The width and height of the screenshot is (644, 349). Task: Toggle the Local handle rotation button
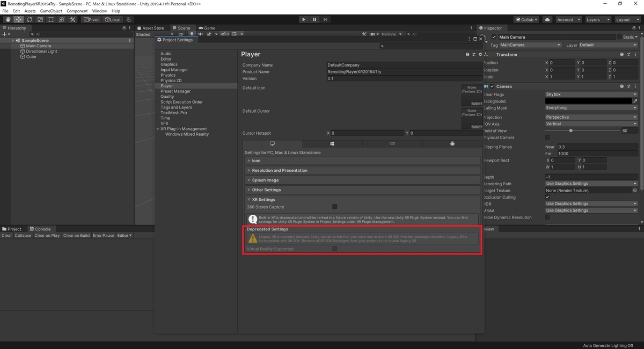113,19
